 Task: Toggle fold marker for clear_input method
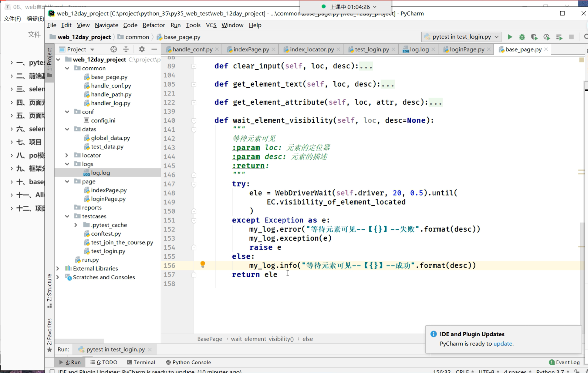pyautogui.click(x=194, y=66)
